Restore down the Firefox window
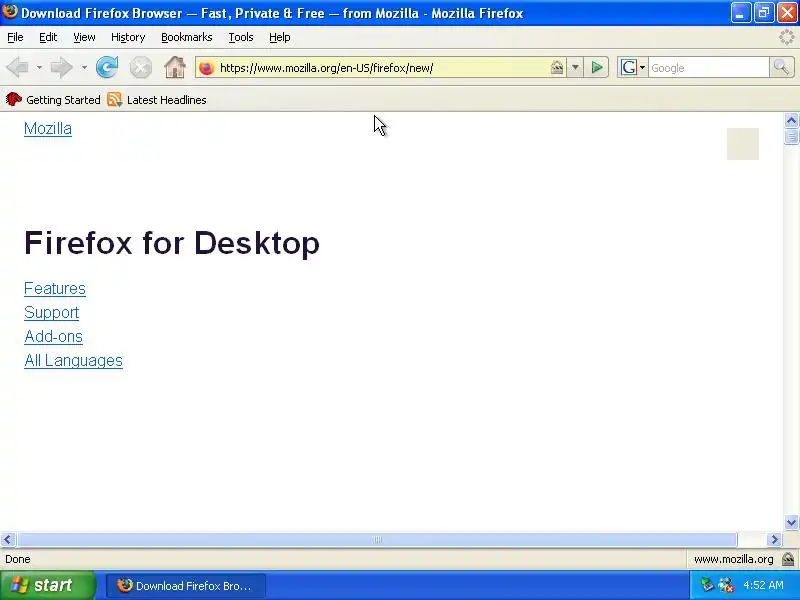The width and height of the screenshot is (800, 600). click(x=764, y=12)
